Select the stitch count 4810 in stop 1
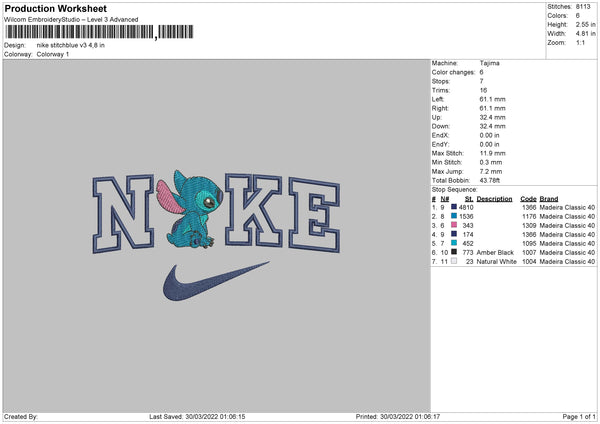The height and width of the screenshot is (424, 600). click(x=466, y=207)
